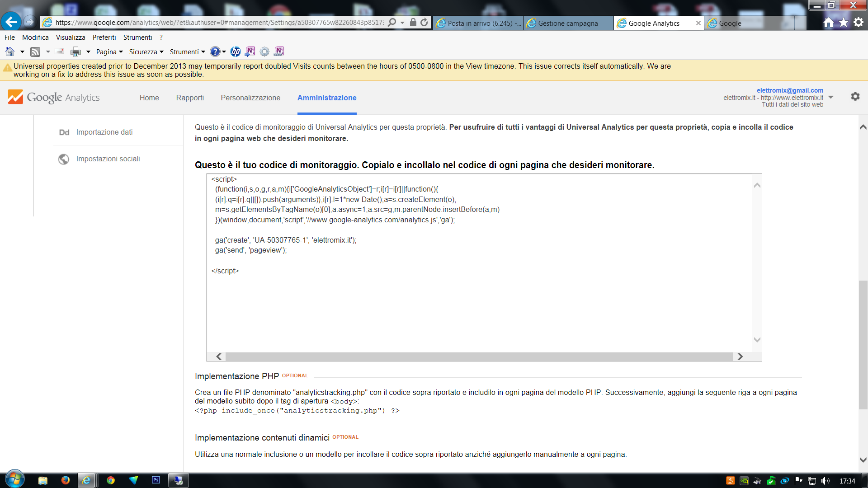
Task: Open Impostazioni sociali in the sidebar
Action: pyautogui.click(x=108, y=159)
